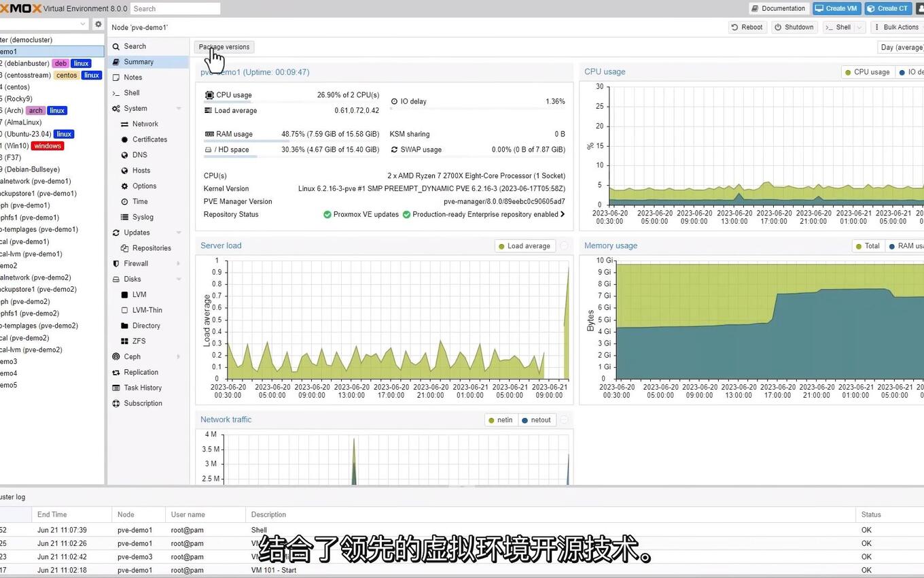Sort log by Description column header

coord(550,515)
